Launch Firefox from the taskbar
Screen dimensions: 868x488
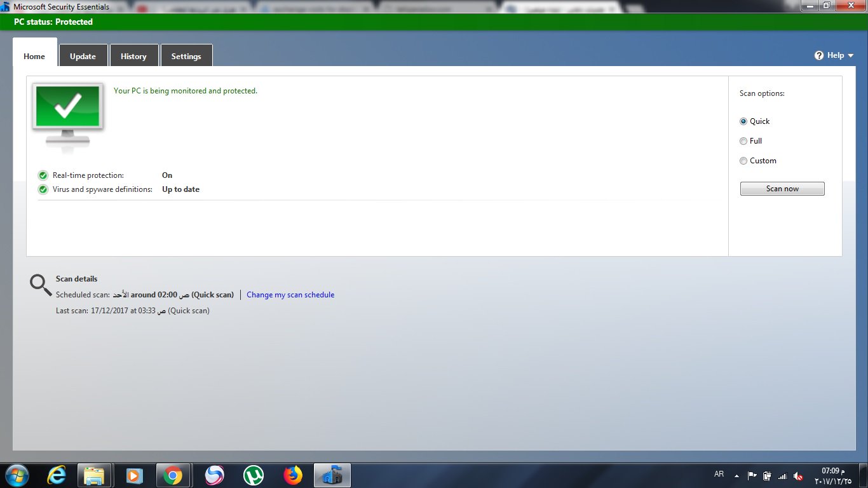tap(293, 475)
